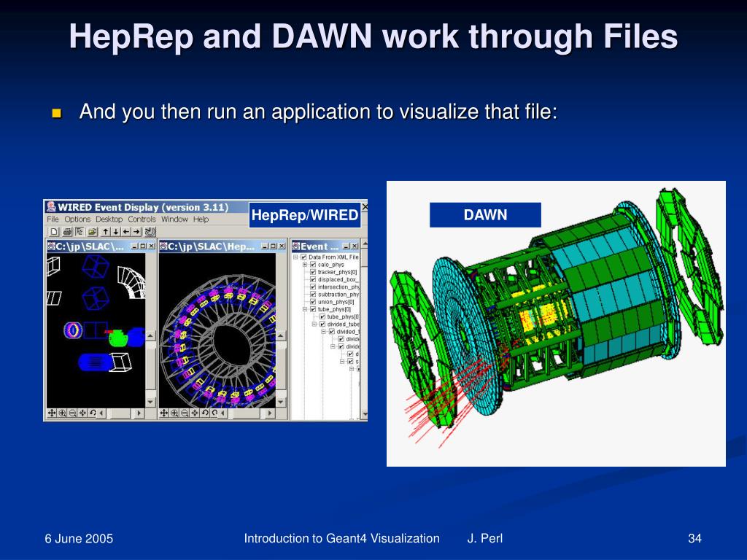Click the slide title HepRep and DAWN

pos(373,36)
